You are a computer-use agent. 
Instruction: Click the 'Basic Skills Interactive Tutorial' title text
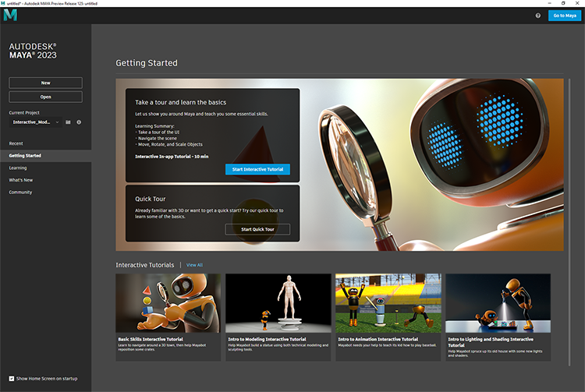[x=151, y=339]
